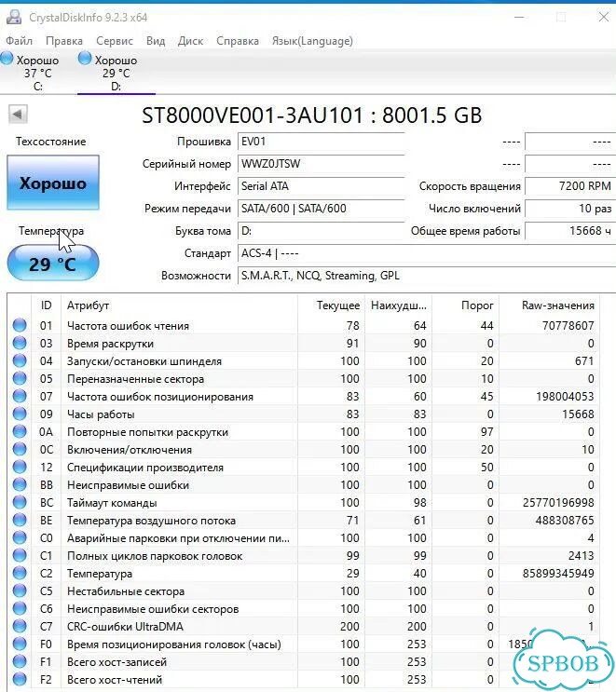Viewport: 616px width, 692px height.
Task: Click status circle for attribute 04
Action: point(20,360)
